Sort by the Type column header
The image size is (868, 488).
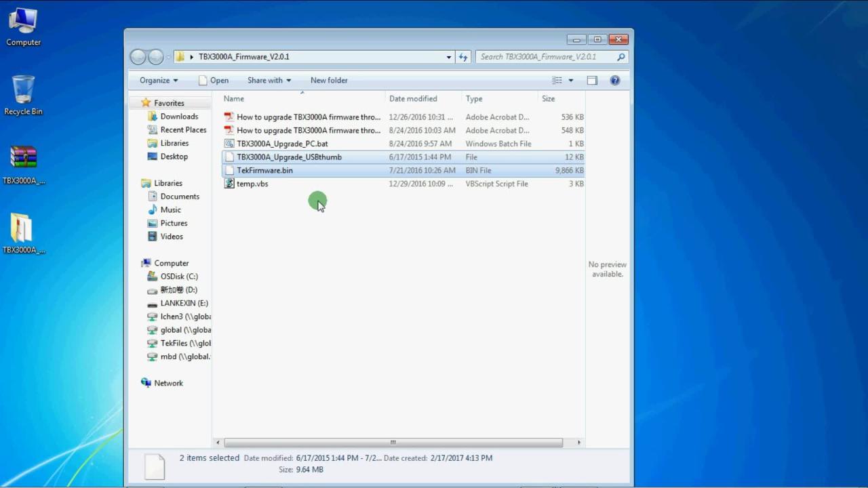(474, 98)
